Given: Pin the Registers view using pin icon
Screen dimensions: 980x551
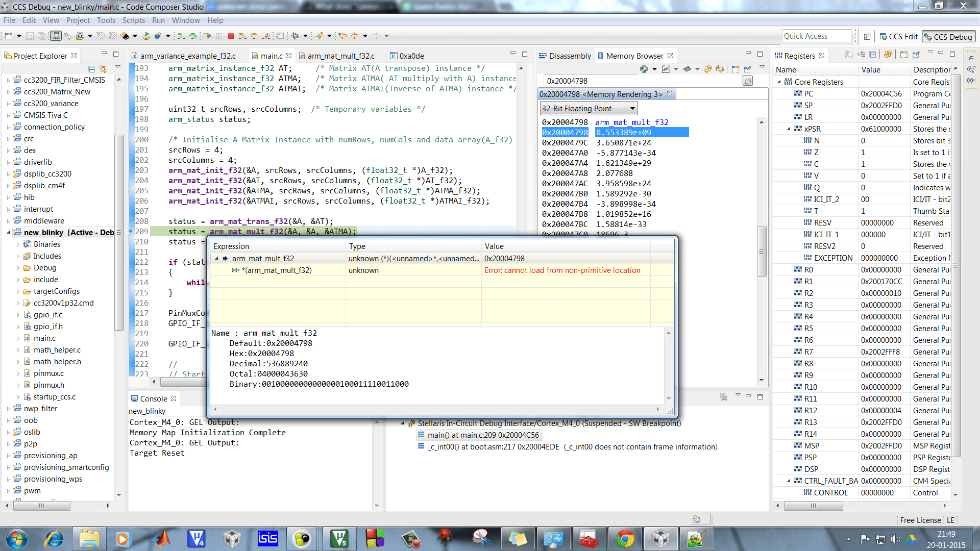Looking at the screenshot, I should click(916, 56).
